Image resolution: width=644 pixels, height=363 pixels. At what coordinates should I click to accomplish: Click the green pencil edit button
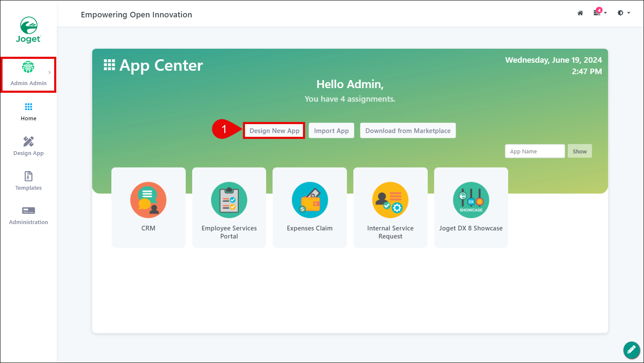pyautogui.click(x=631, y=350)
